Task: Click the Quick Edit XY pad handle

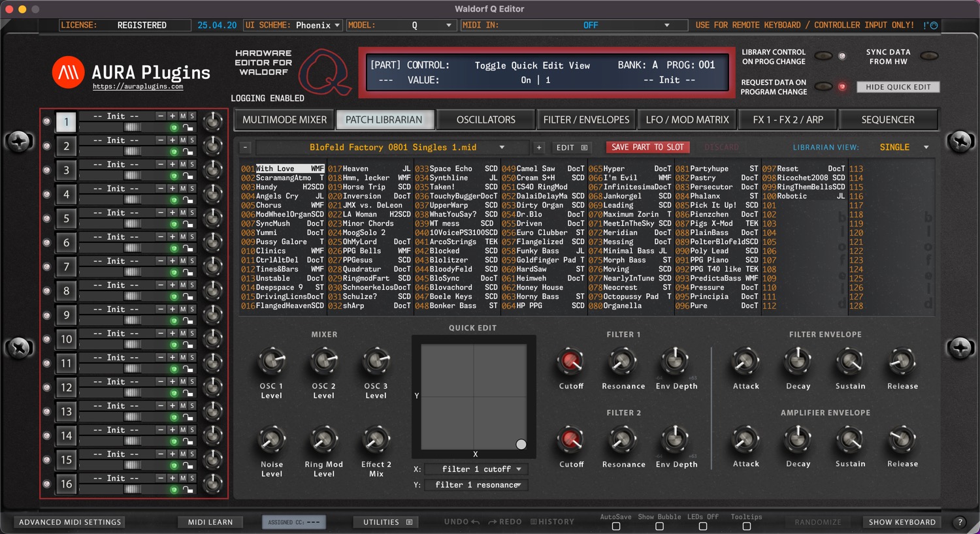Action: (521, 445)
